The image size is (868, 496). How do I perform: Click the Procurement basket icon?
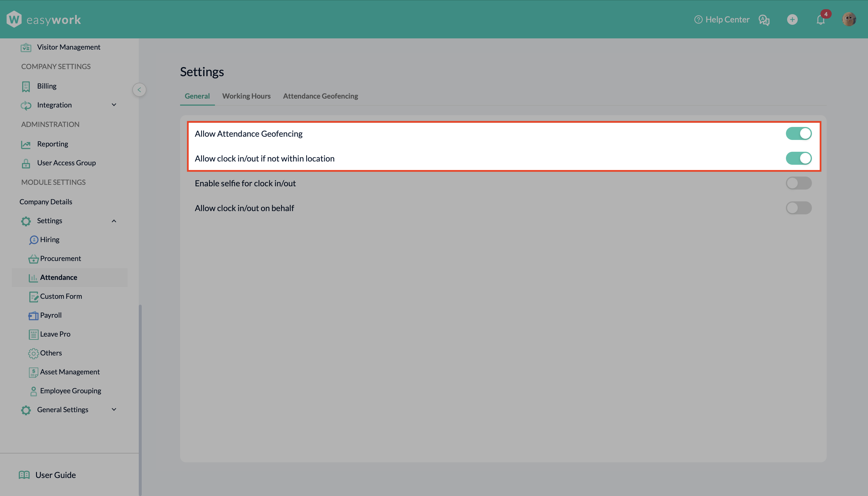pos(33,259)
